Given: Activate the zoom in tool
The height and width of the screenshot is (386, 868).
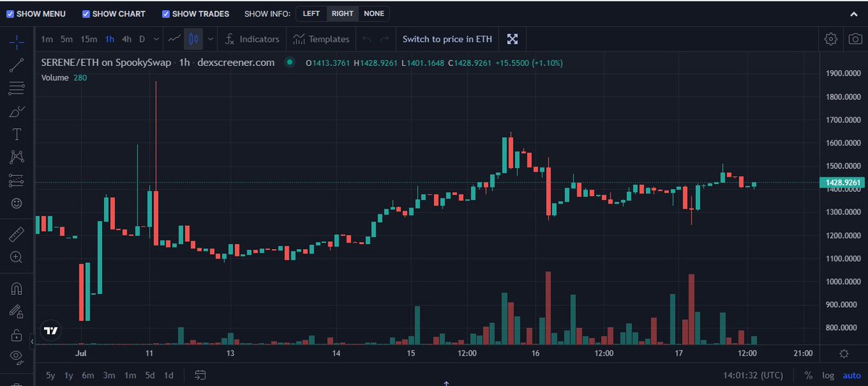Looking at the screenshot, I should tap(17, 257).
